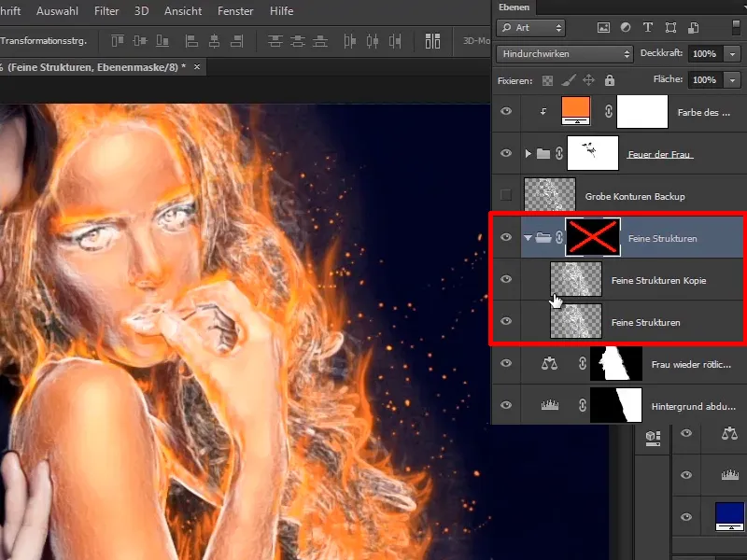Open the Fenster menu

(x=235, y=11)
